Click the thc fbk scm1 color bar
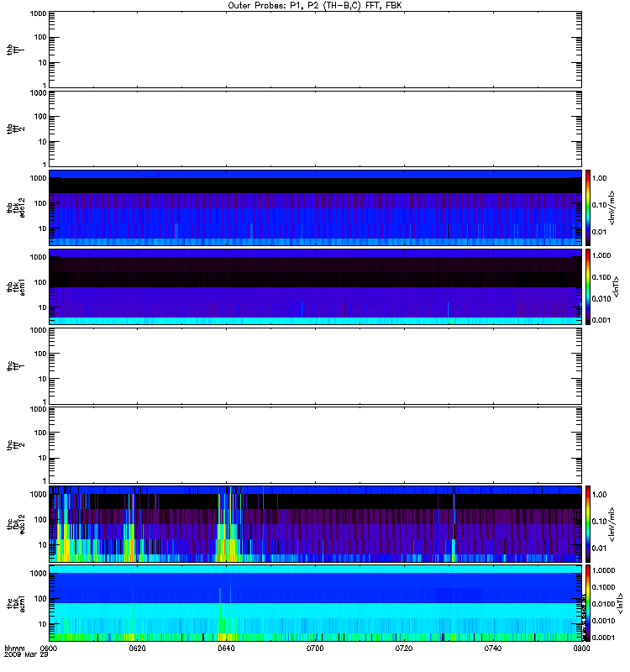Viewport: 630px width, 672px height. point(588,603)
